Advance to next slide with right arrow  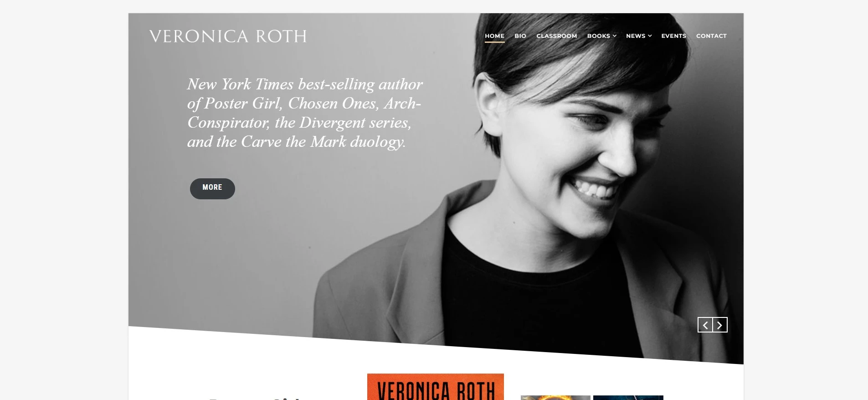point(720,325)
